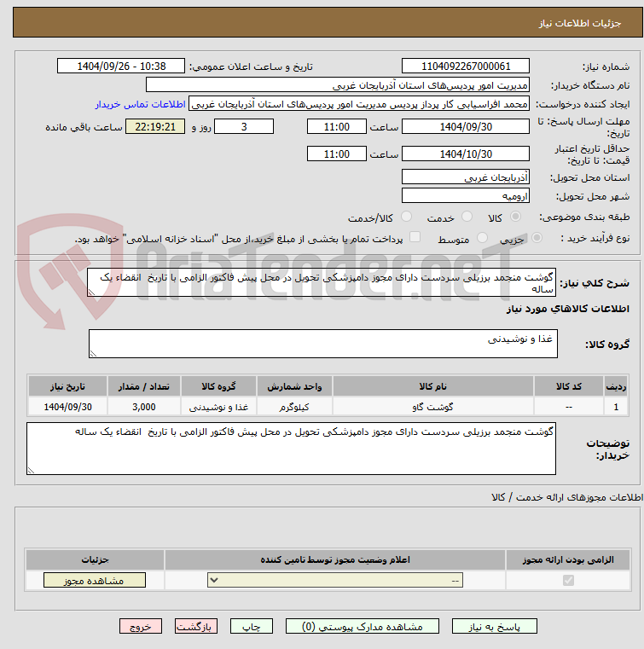Select the 'کالا' radio button
Screen dimensions: 644x649
515,217
